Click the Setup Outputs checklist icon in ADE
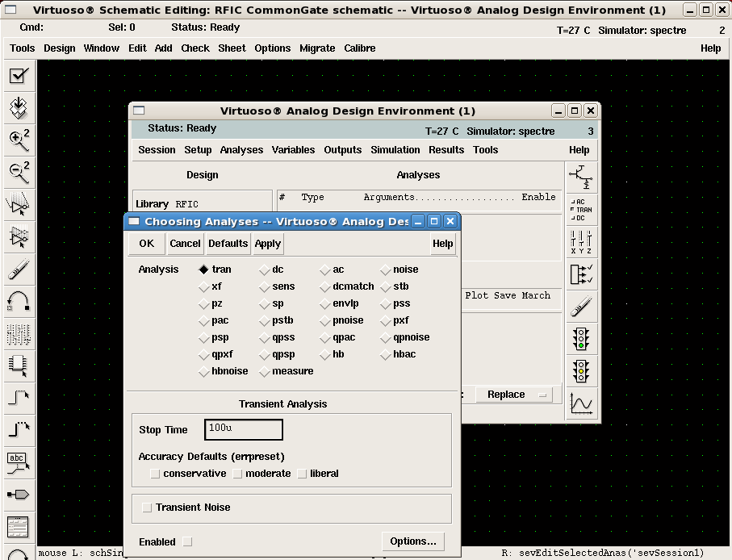The image size is (732, 560). 581,274
